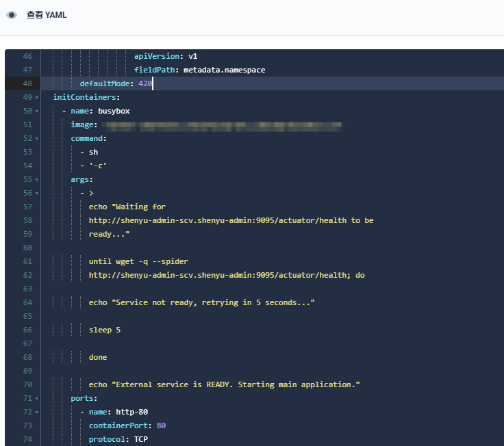Click the 查看 YAML title text
The height and width of the screenshot is (446, 504).
(47, 15)
